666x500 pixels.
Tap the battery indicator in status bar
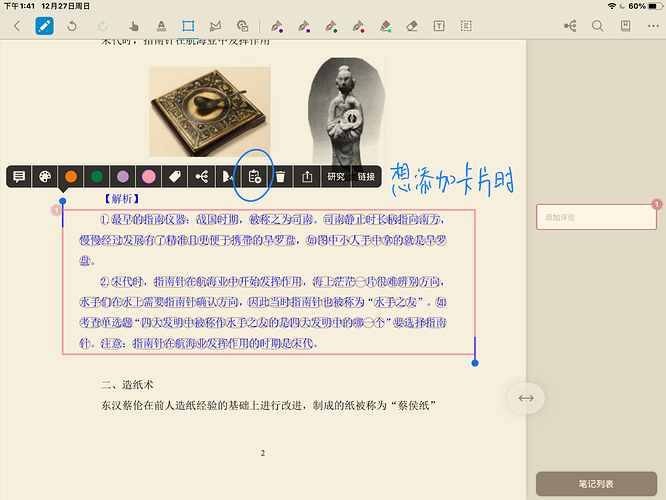coord(655,6)
